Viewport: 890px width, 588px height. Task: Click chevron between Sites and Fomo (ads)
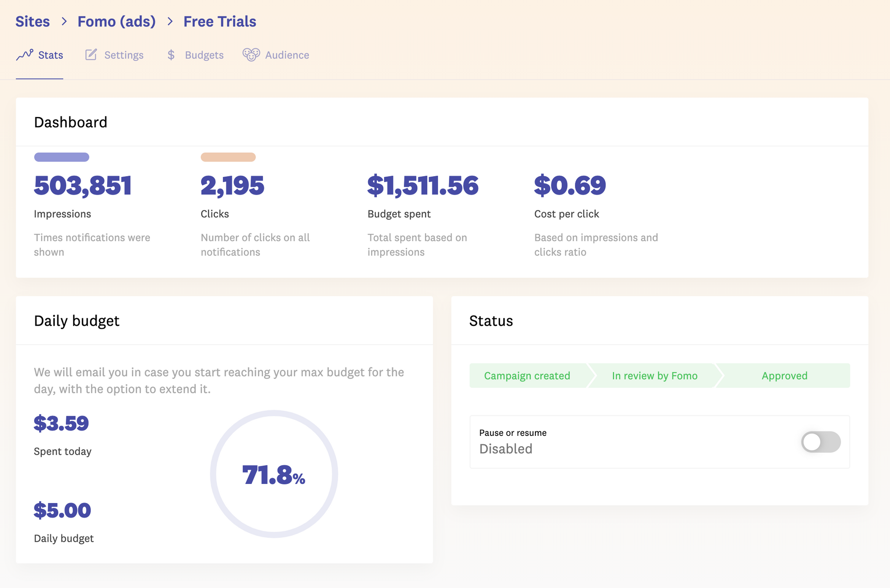point(64,21)
